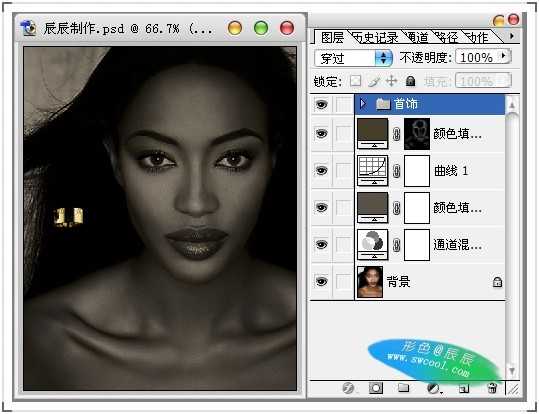Viewport: 539px width, 414px height.
Task: Select the 背景 layer name
Action: coord(398,282)
